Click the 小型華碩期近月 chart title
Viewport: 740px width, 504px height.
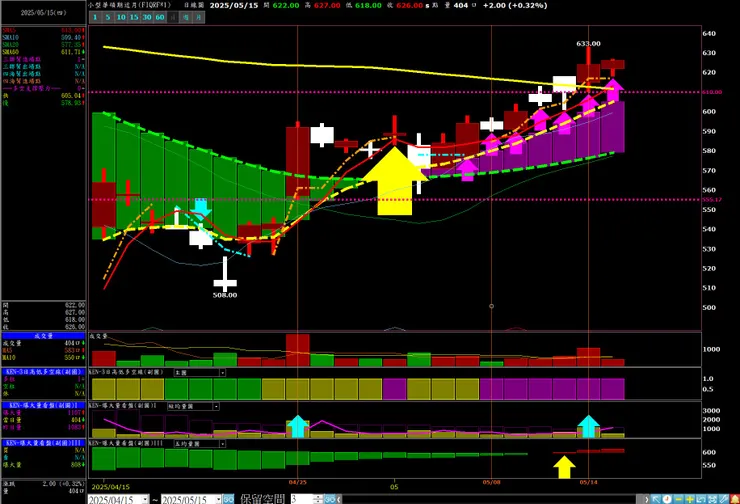pyautogui.click(x=129, y=5)
